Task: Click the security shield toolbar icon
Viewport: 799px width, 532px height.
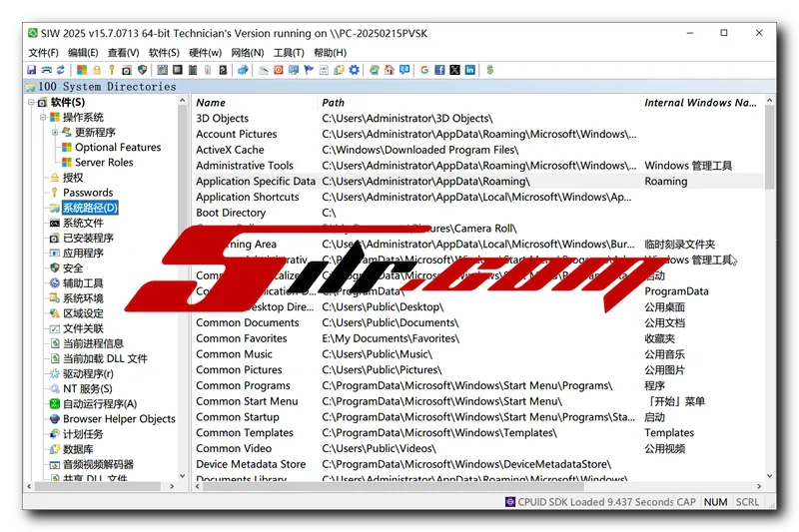Action: click(142, 70)
